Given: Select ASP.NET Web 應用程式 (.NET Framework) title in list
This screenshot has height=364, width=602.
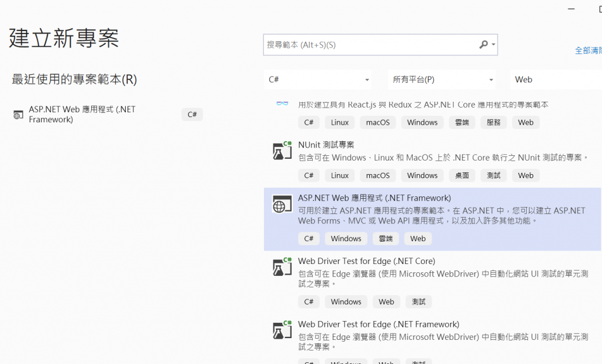Looking at the screenshot, I should coord(374,198).
